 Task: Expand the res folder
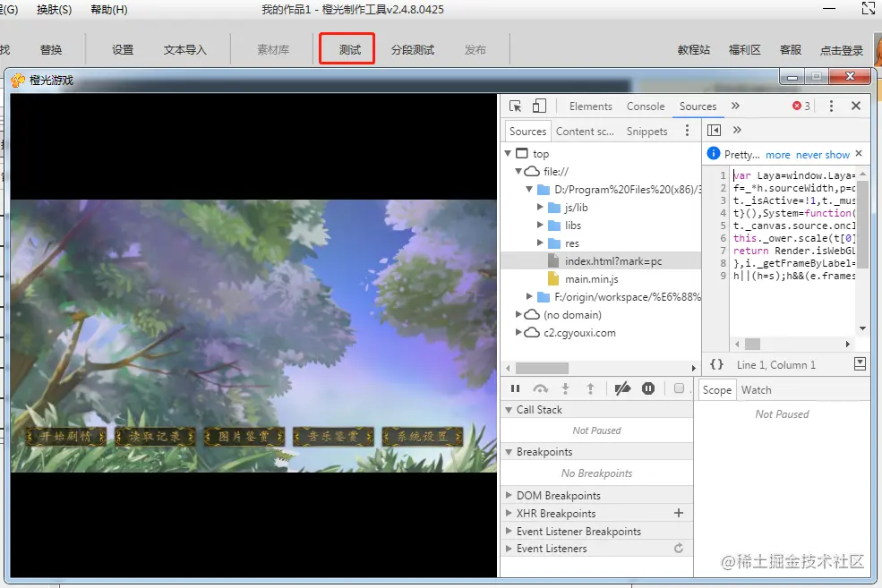click(x=540, y=243)
